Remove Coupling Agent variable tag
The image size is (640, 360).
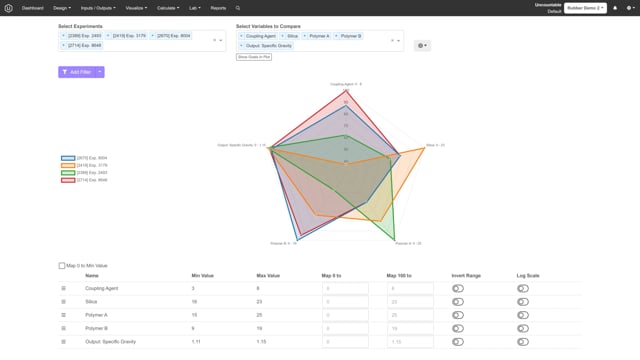[x=241, y=36]
